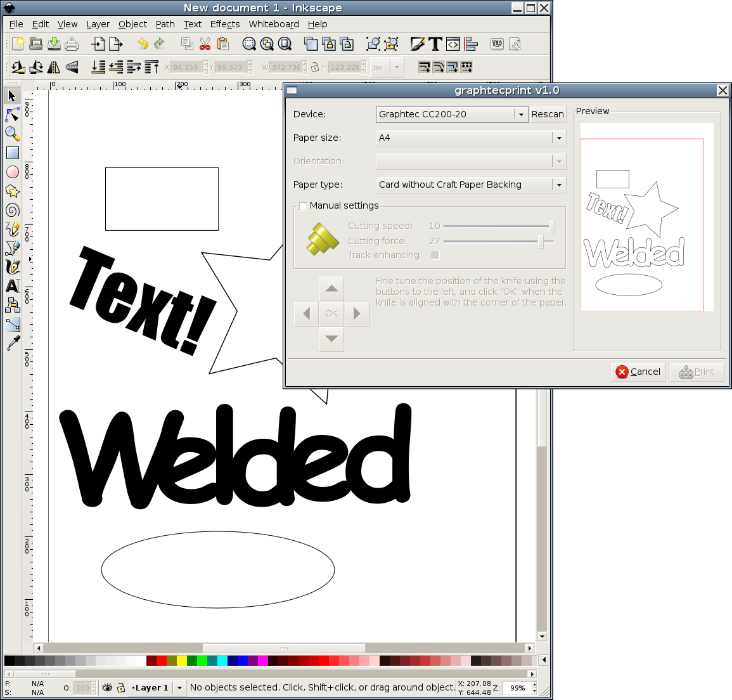732x700 pixels.
Task: Open the Device dropdown list
Action: pyautogui.click(x=521, y=114)
